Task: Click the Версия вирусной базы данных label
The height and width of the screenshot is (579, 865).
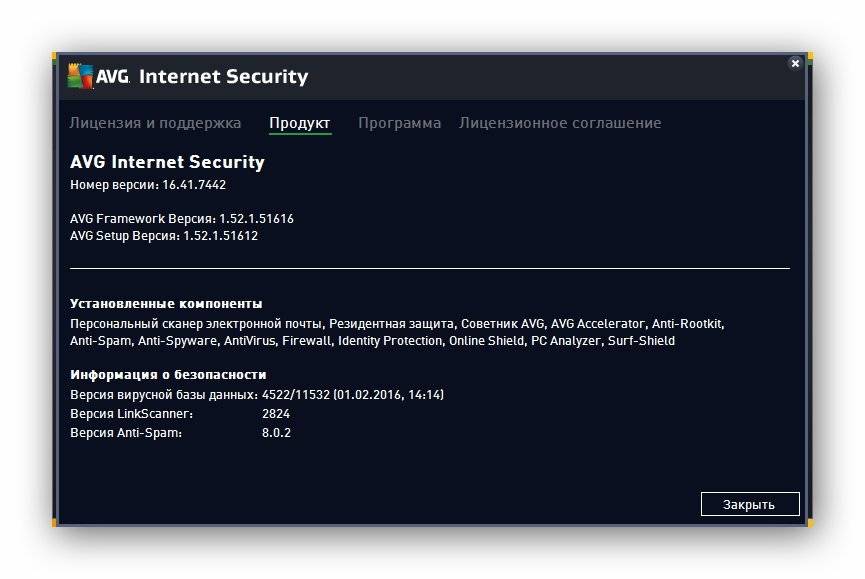Action: [164, 395]
